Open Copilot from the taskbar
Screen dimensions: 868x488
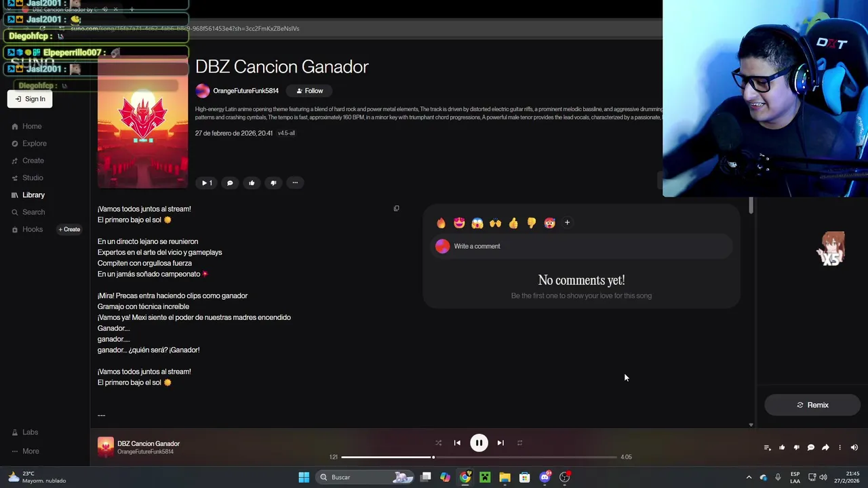(x=445, y=477)
